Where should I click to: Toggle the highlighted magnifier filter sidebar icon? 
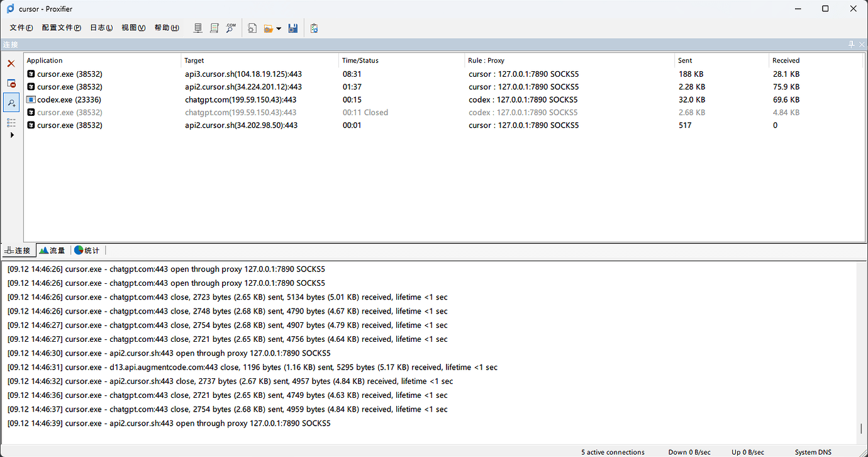11,103
